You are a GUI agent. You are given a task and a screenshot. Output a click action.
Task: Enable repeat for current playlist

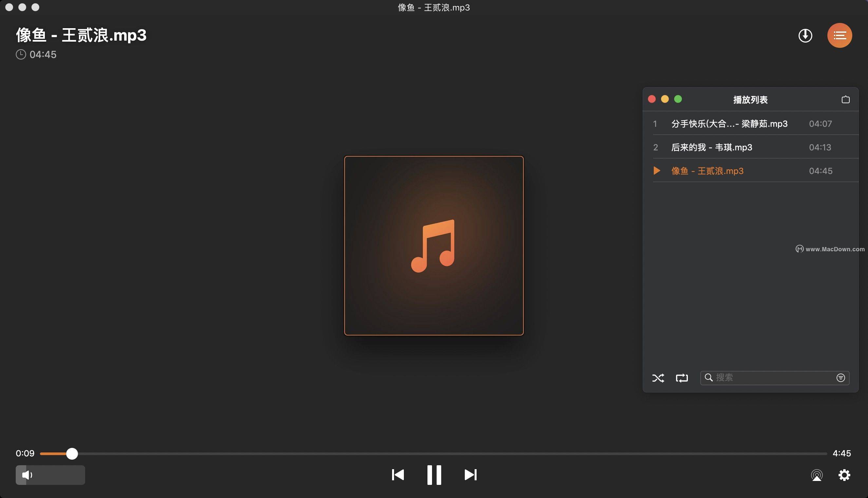click(x=681, y=377)
